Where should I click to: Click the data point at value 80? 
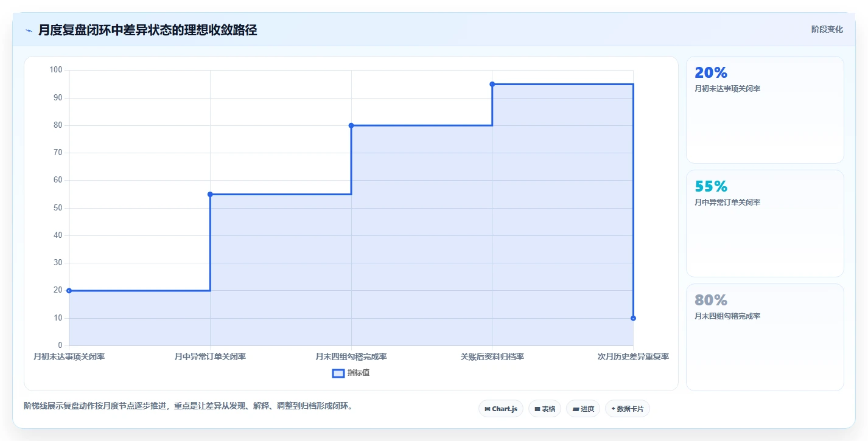click(x=351, y=125)
